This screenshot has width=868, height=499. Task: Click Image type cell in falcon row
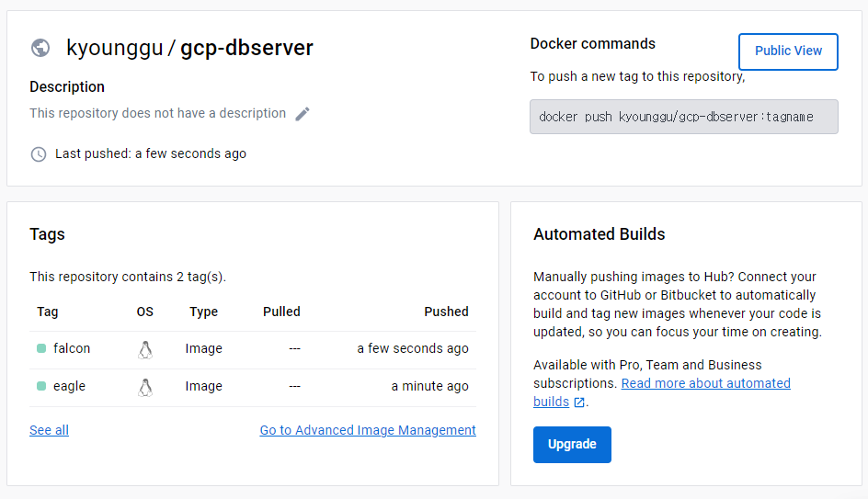[x=204, y=348]
